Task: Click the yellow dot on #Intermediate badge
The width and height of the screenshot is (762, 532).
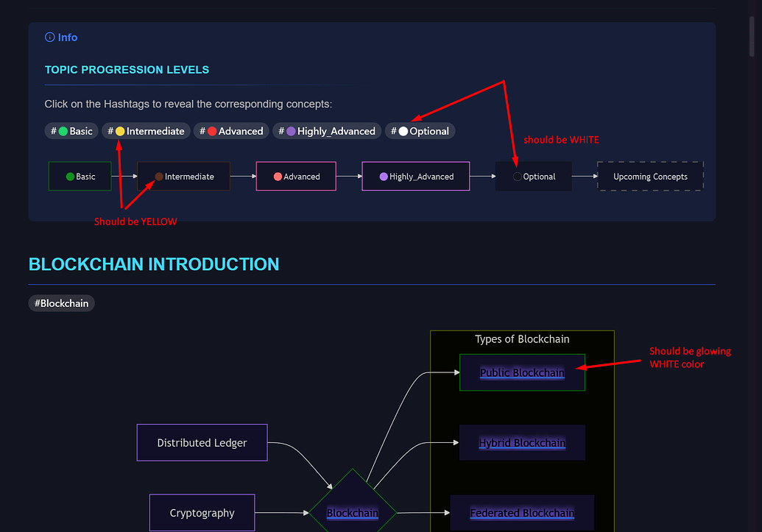Action: pos(121,130)
